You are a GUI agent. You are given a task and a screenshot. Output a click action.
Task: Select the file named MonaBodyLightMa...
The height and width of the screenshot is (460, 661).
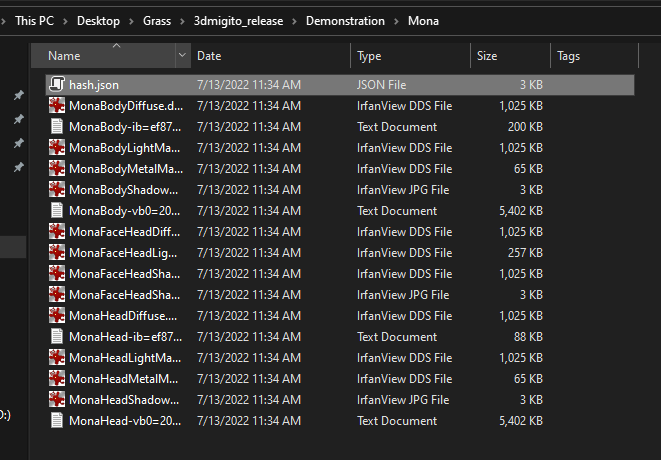tap(124, 148)
